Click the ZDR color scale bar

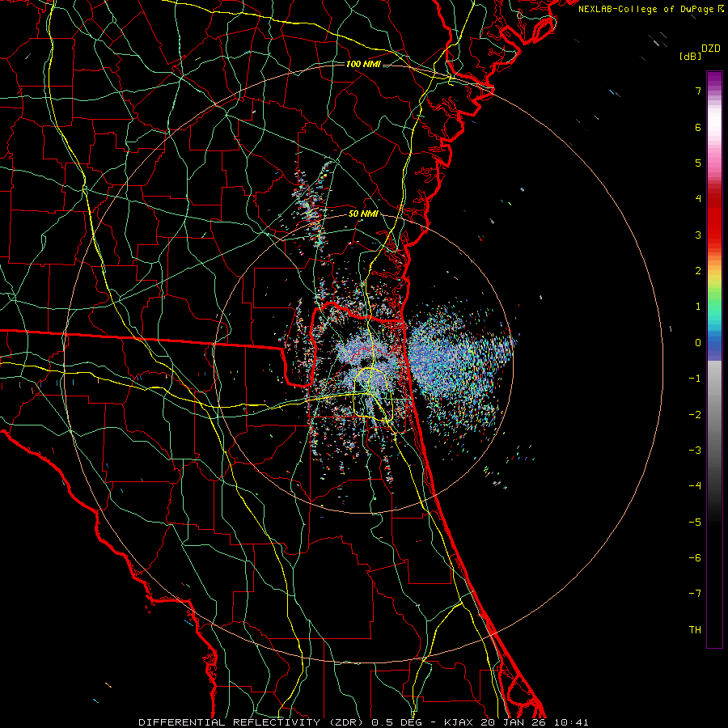pyautogui.click(x=714, y=359)
